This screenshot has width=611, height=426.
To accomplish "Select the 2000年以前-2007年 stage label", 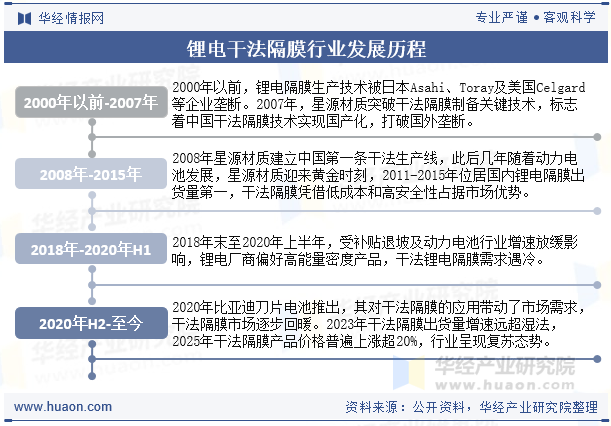I will (91, 103).
